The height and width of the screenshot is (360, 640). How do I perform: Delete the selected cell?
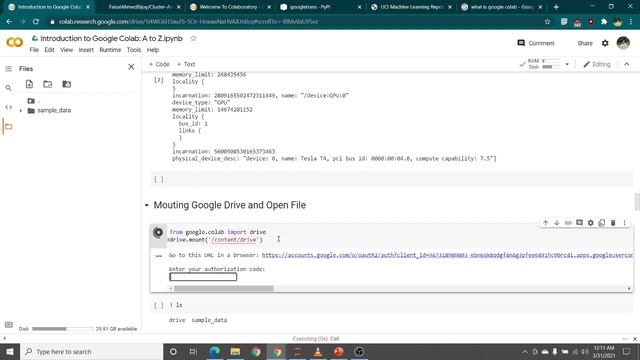pos(613,223)
